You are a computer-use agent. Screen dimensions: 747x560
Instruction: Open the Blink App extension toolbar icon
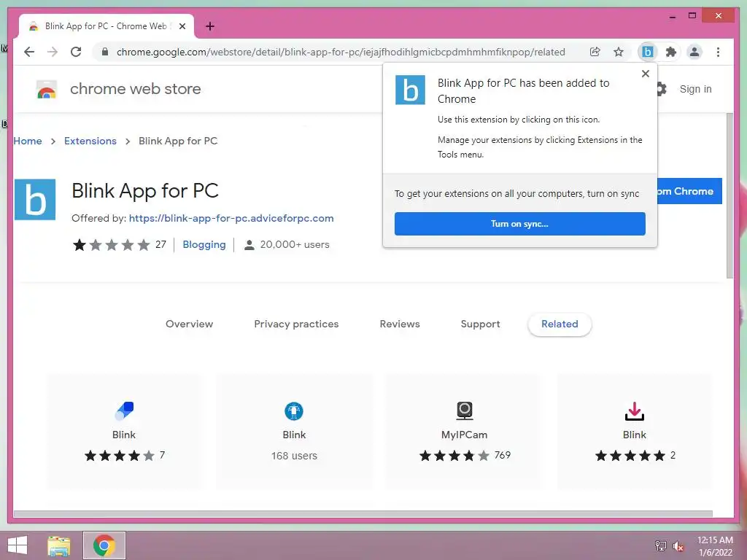(x=648, y=52)
